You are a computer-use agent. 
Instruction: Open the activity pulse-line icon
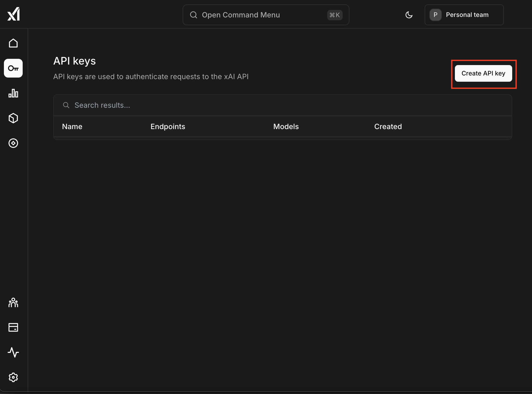13,352
